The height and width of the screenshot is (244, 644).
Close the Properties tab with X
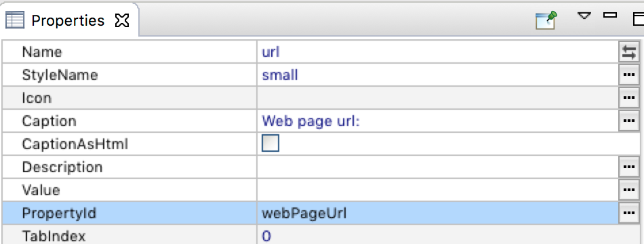pos(122,20)
